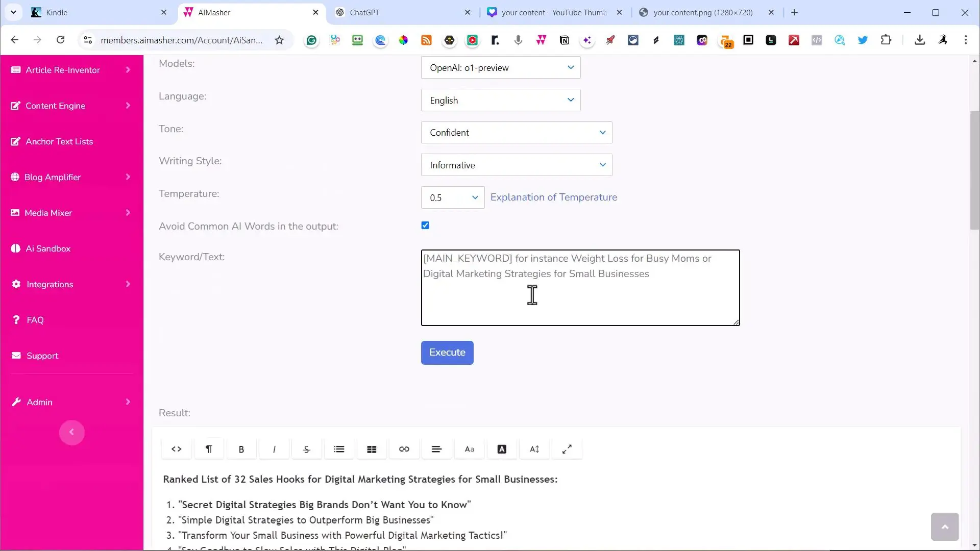This screenshot has height=551, width=980.
Task: Open the browser Extensions puzzle menu
Action: coord(886,40)
